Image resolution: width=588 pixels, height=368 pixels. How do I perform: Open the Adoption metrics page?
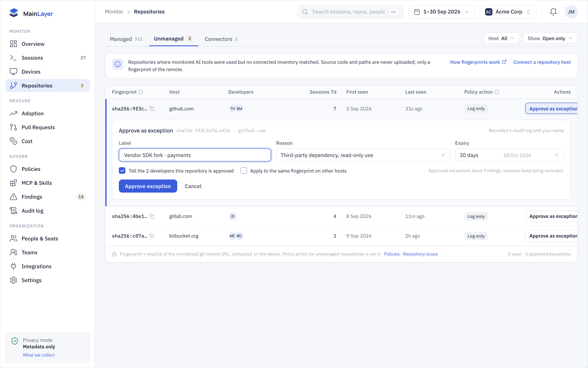(x=47, y=113)
